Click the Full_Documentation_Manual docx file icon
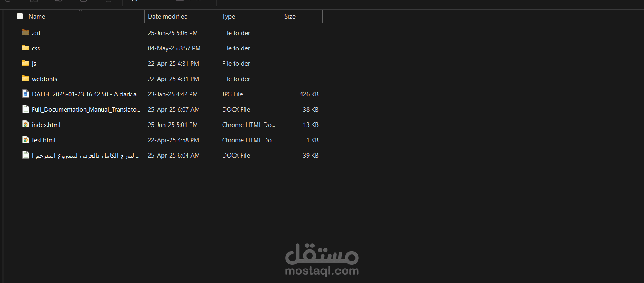644x283 pixels. pos(26,109)
